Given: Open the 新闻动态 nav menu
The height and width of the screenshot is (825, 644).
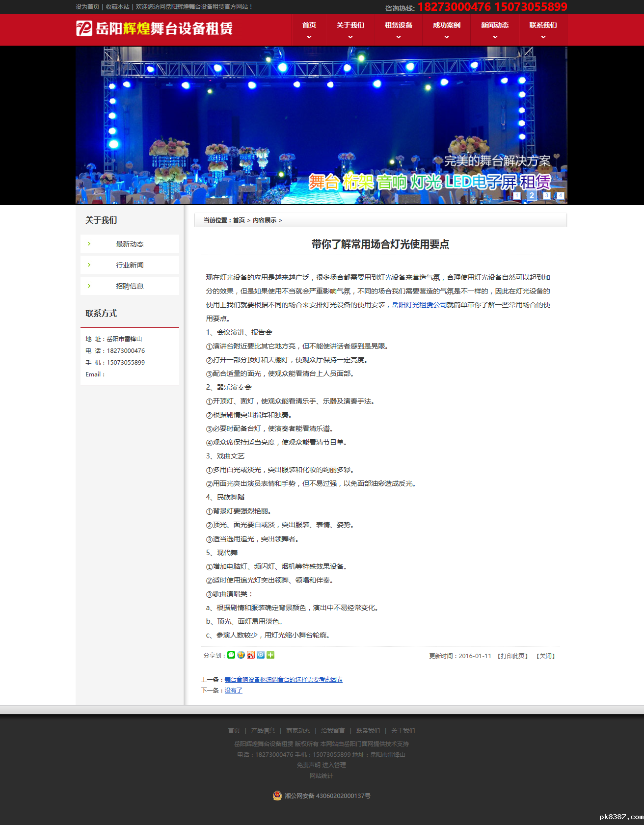Looking at the screenshot, I should coord(495,30).
